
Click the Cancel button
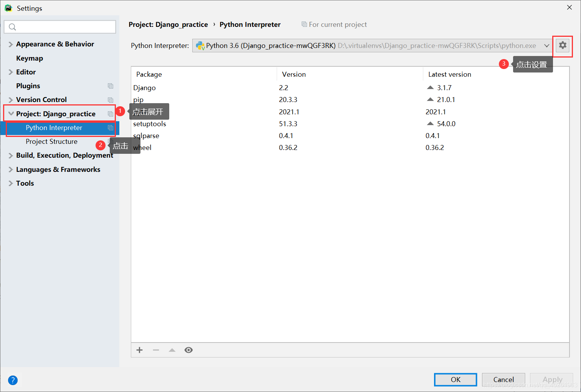click(503, 380)
